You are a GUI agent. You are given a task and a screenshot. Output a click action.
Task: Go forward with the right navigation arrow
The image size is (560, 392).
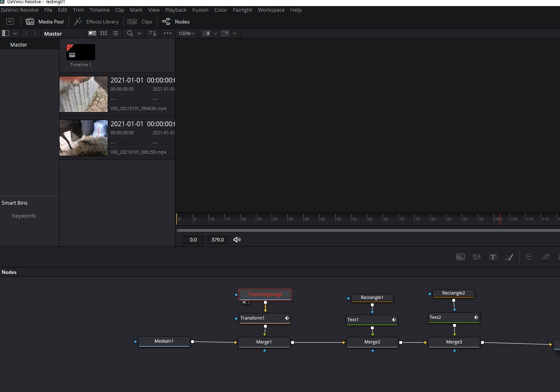pyautogui.click(x=35, y=33)
